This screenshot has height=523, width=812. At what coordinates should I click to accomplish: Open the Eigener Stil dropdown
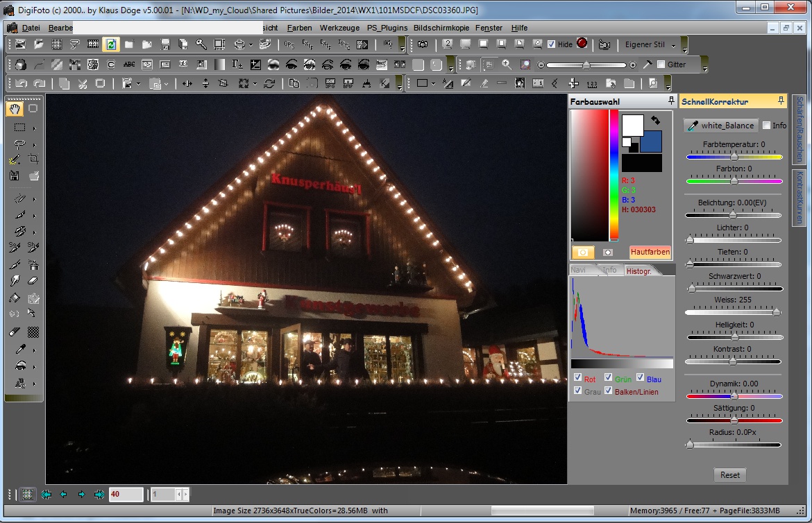[x=650, y=44]
